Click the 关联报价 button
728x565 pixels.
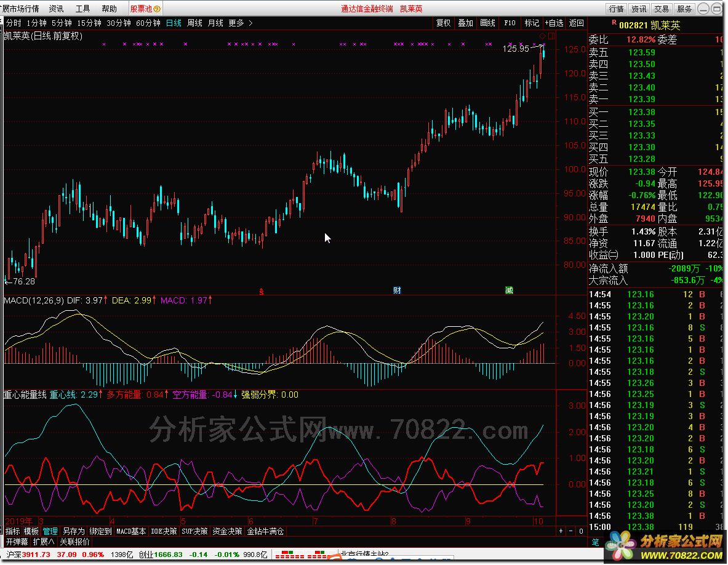[74, 542]
